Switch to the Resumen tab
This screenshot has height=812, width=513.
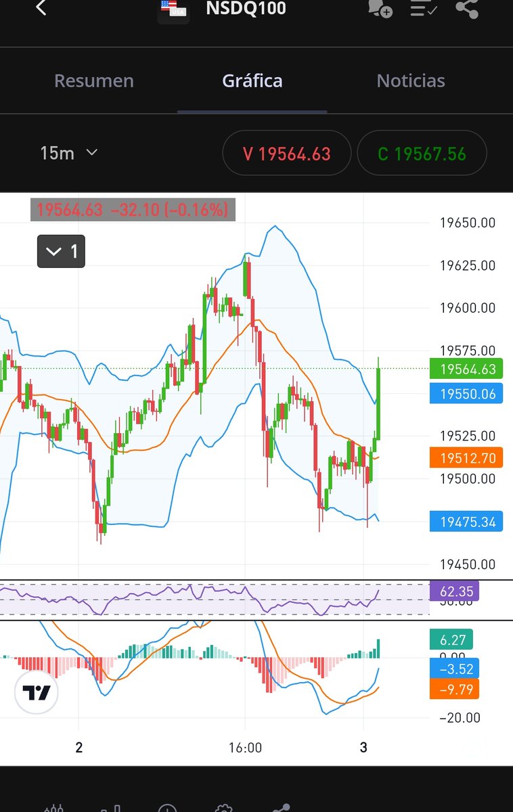click(x=94, y=81)
